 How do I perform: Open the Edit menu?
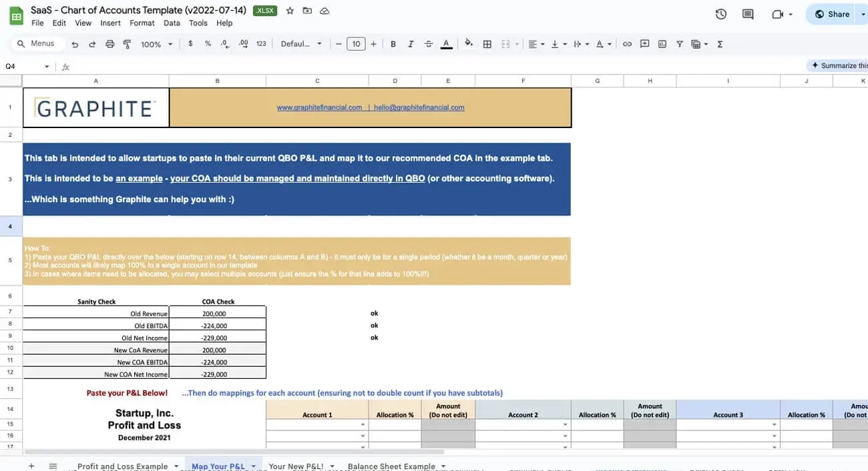pos(59,23)
